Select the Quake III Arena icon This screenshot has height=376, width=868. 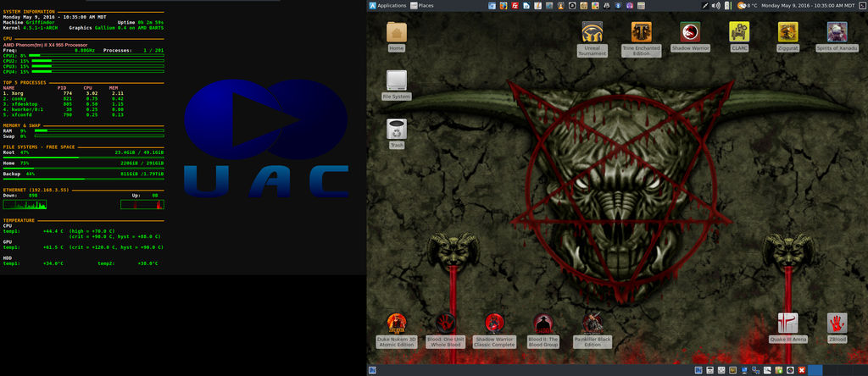[787, 329]
